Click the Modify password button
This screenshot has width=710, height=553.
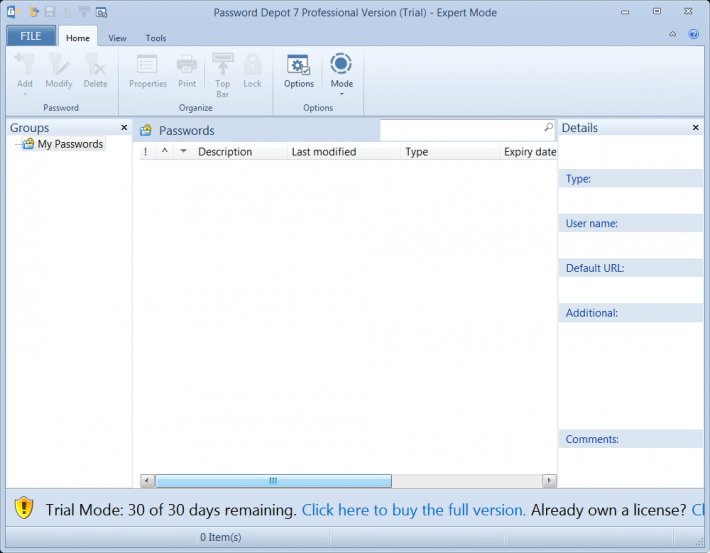pos(59,71)
